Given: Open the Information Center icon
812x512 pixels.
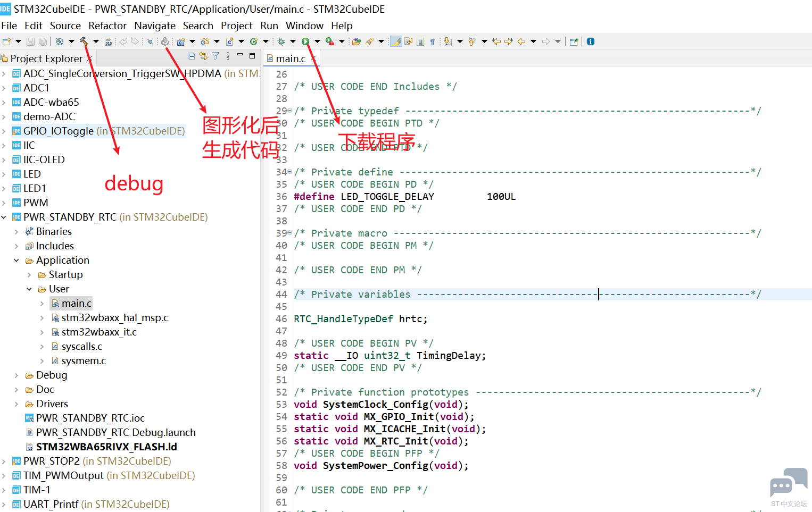Looking at the screenshot, I should [x=591, y=41].
